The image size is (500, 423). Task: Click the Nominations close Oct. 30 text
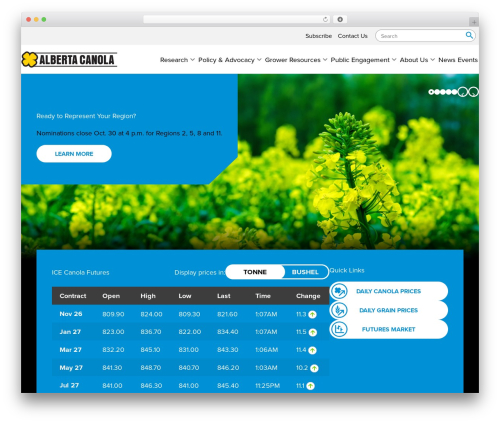129,133
